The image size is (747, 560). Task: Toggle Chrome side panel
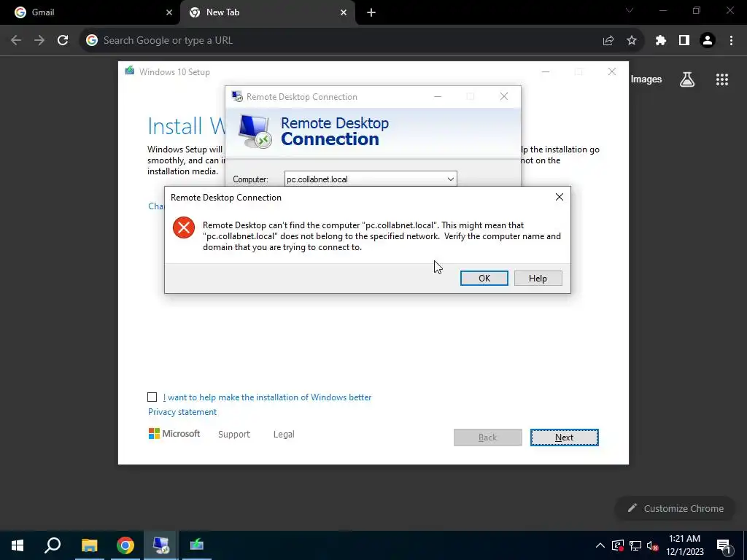tap(684, 41)
